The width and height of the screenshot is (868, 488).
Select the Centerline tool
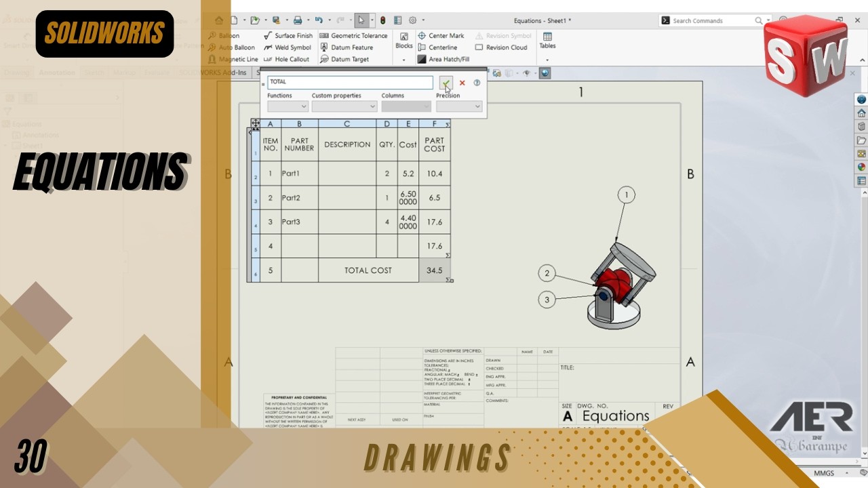pyautogui.click(x=437, y=47)
